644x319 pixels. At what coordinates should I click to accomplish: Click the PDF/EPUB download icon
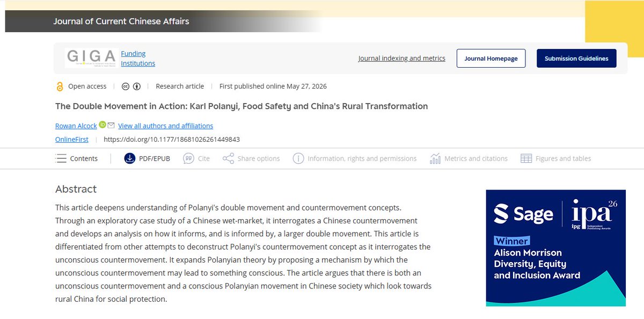pyautogui.click(x=130, y=158)
